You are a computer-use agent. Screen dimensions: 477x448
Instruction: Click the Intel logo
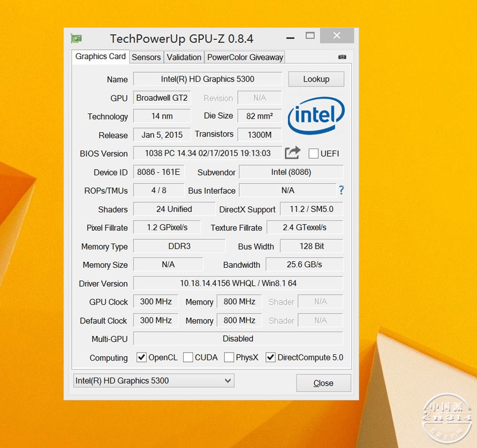click(x=316, y=116)
